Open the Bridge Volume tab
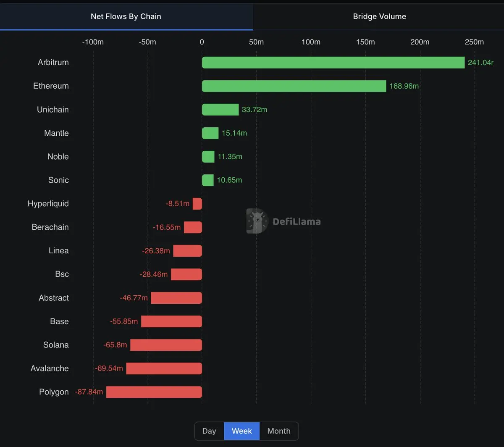The width and height of the screenshot is (504, 447). pyautogui.click(x=379, y=17)
